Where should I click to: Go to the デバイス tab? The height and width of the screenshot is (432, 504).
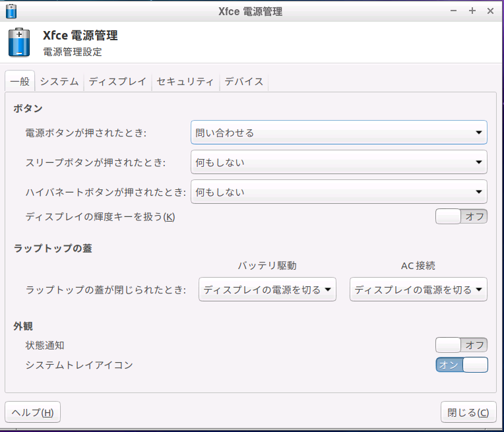243,81
